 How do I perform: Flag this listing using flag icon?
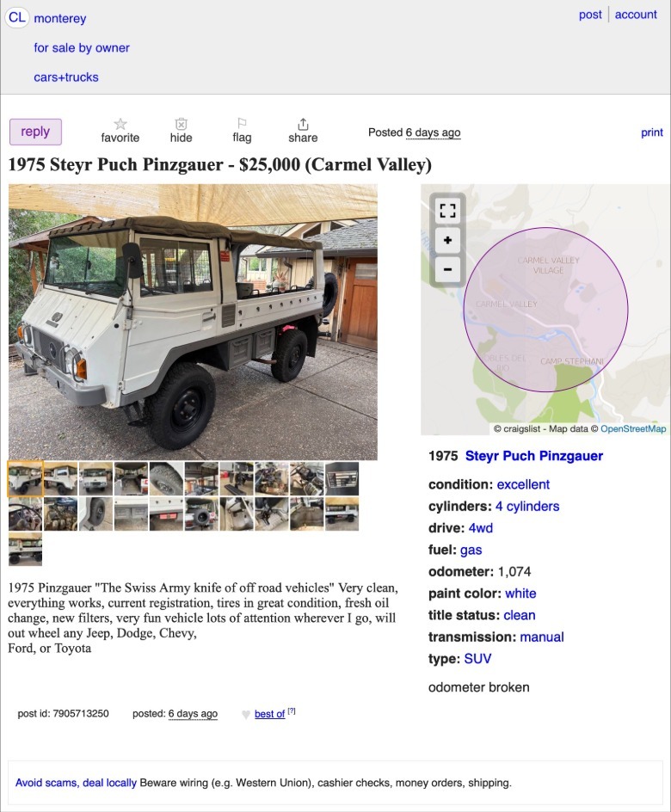(x=242, y=123)
